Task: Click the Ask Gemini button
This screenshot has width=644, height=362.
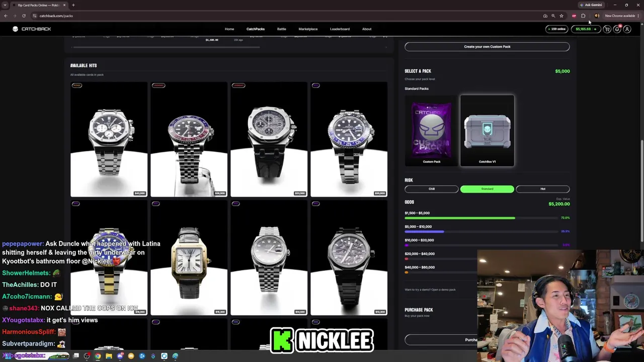Action: (591, 5)
